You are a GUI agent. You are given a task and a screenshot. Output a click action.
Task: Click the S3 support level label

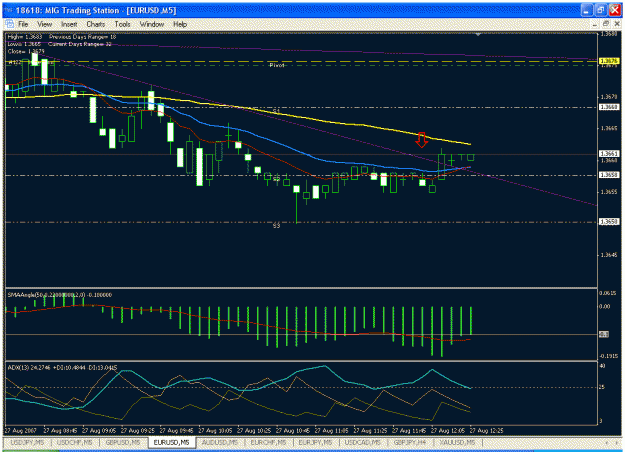[276, 226]
